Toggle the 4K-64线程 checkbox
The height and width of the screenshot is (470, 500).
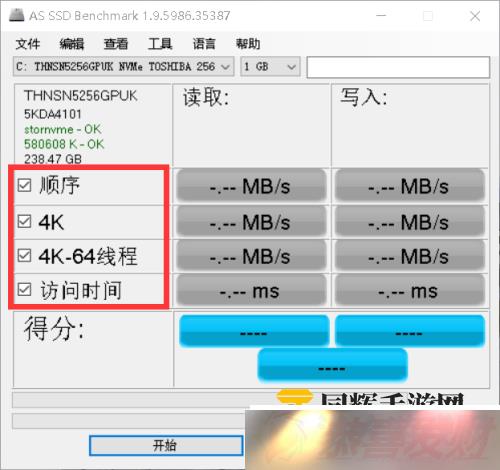point(24,256)
